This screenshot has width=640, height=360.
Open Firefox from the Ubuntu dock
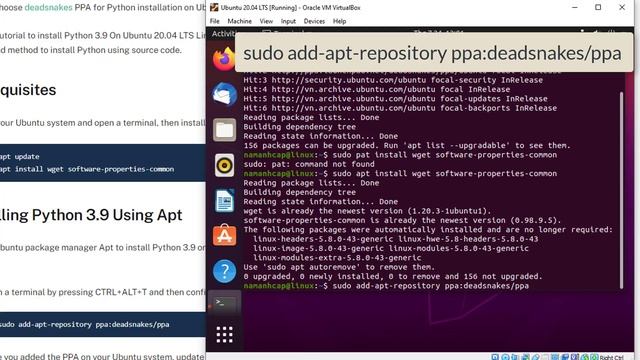click(224, 59)
